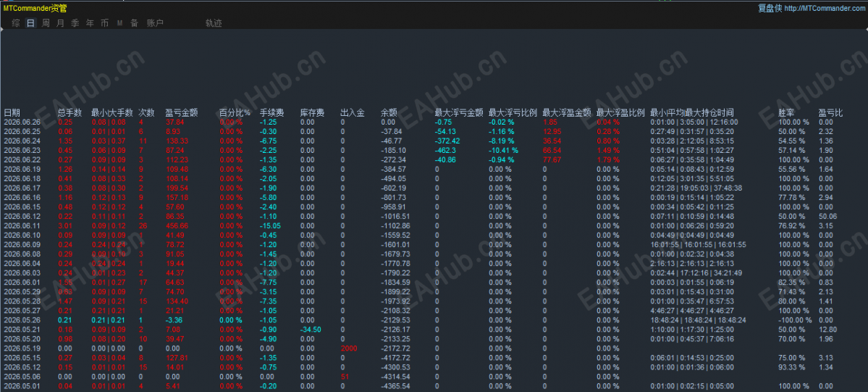
Task: Click the 盈亏比 column header
Action: pyautogui.click(x=831, y=112)
